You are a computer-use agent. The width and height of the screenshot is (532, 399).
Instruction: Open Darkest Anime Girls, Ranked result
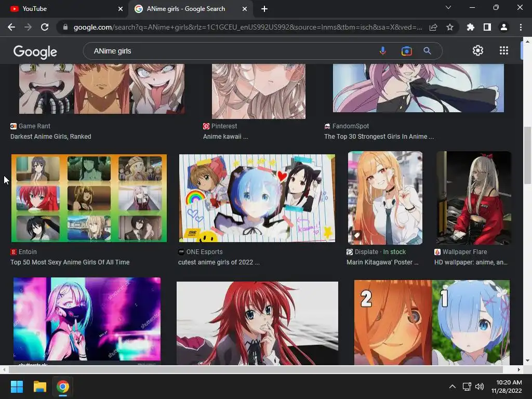point(50,137)
